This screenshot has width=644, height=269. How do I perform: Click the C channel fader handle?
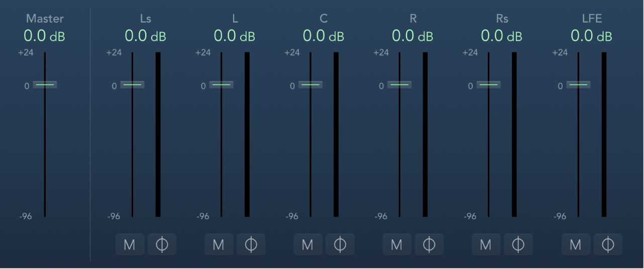[310, 85]
